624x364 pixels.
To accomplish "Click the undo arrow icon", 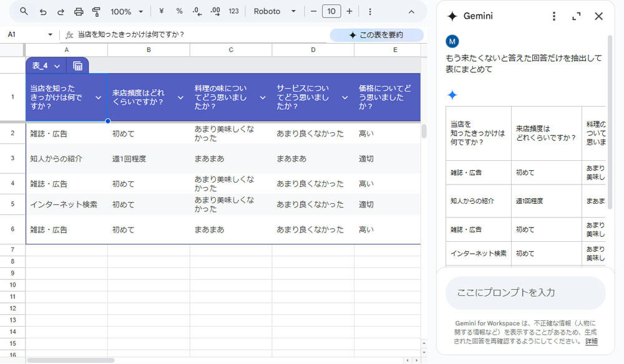I will (x=43, y=12).
